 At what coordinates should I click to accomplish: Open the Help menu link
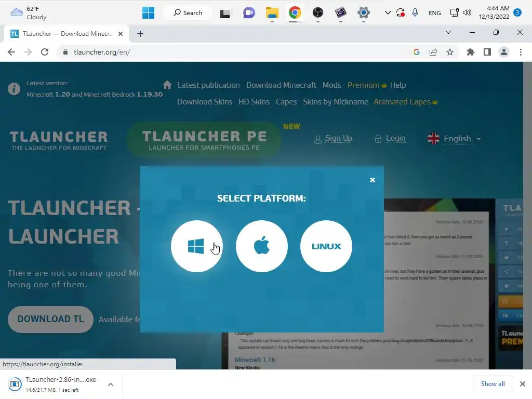click(398, 85)
